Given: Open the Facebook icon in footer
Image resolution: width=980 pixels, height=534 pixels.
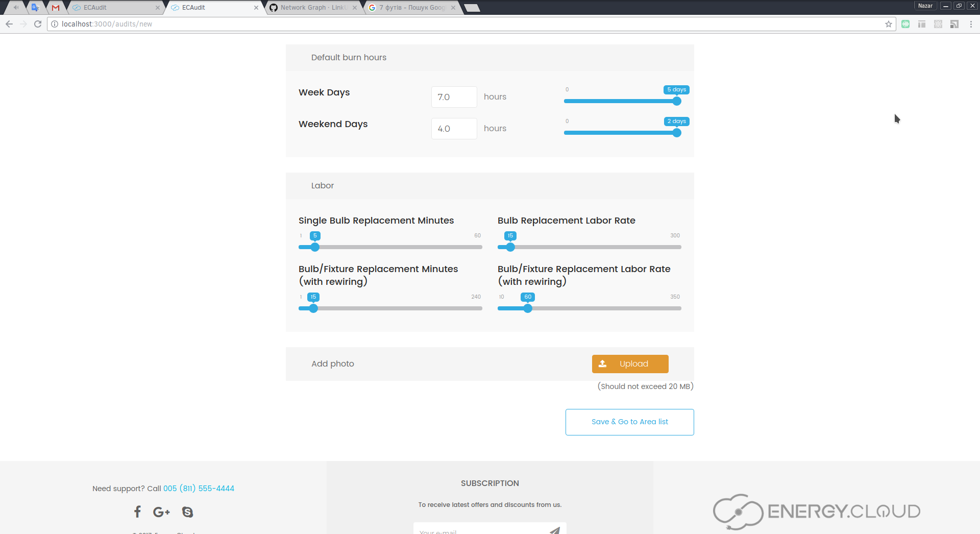Looking at the screenshot, I should click(137, 512).
